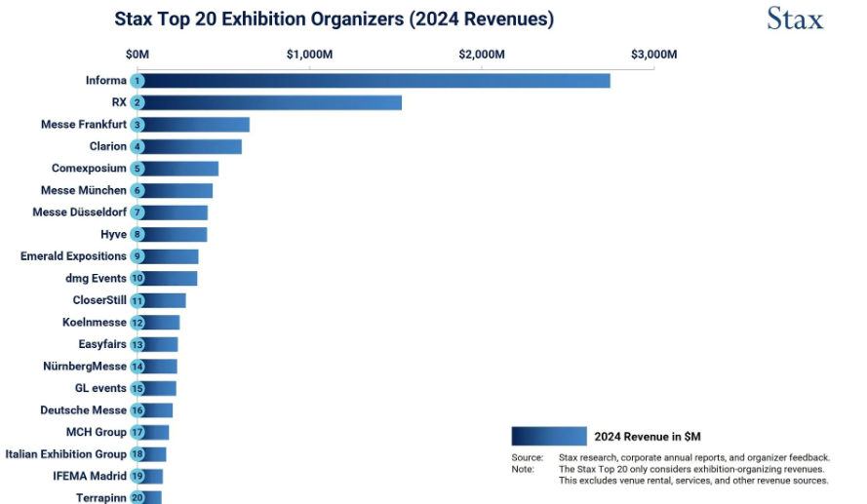Click the Hyve revenue bar
867x504 pixels.
coord(176,234)
